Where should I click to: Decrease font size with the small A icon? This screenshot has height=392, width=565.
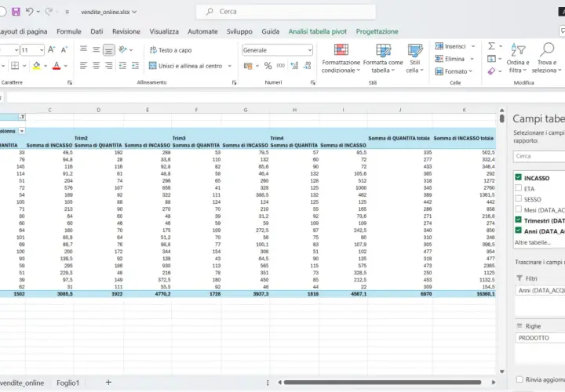coord(64,49)
